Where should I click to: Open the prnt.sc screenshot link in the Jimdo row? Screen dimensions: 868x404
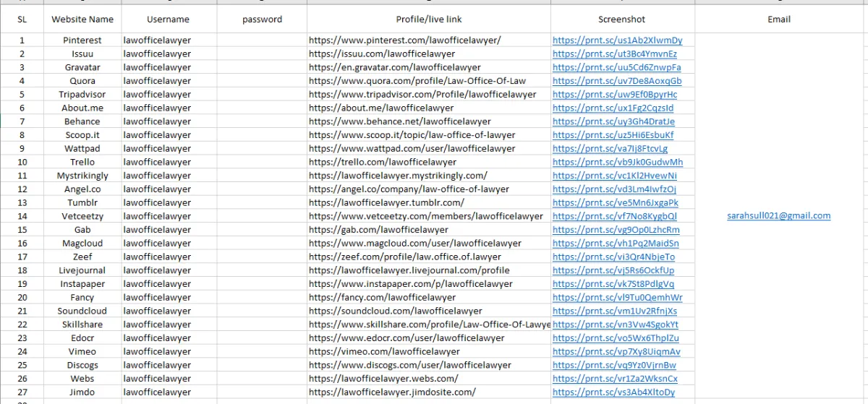click(x=614, y=392)
